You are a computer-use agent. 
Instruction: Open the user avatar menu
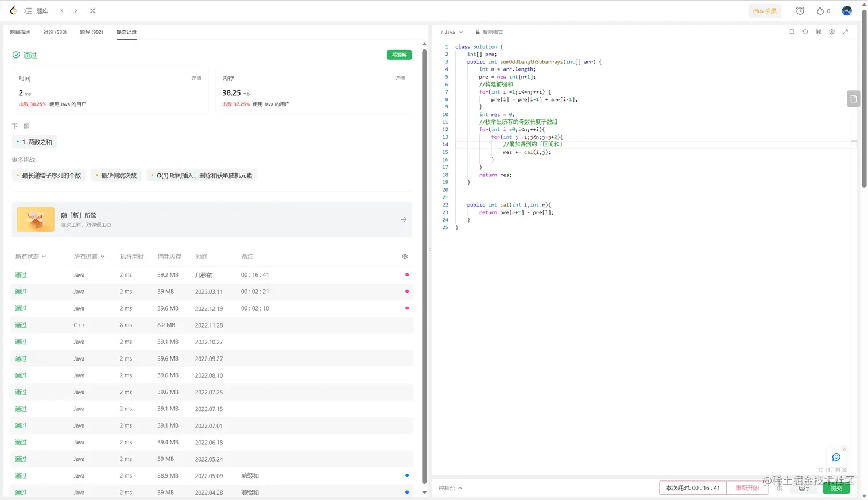[847, 11]
